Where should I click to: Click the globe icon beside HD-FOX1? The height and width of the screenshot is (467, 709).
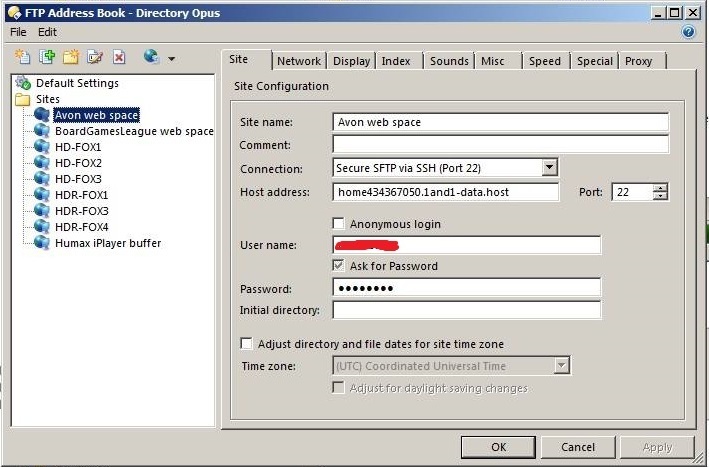click(x=42, y=147)
